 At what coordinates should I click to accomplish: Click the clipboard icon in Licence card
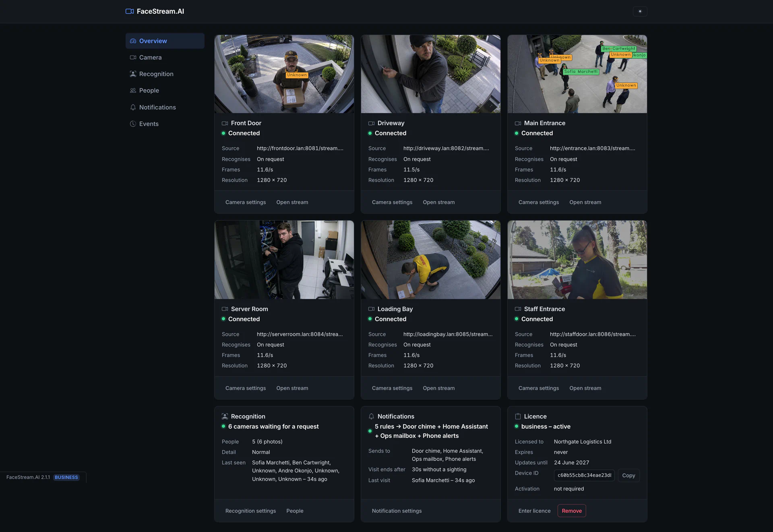click(518, 417)
